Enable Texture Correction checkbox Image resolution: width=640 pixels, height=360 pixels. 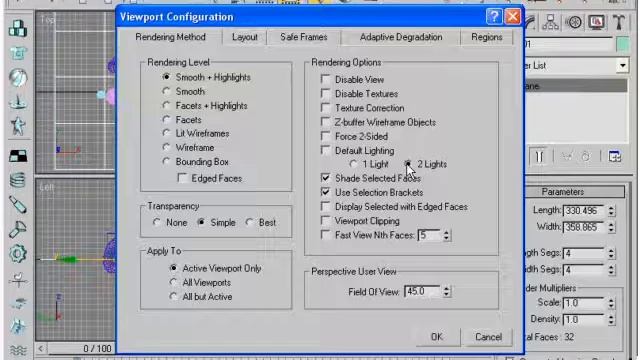[325, 108]
